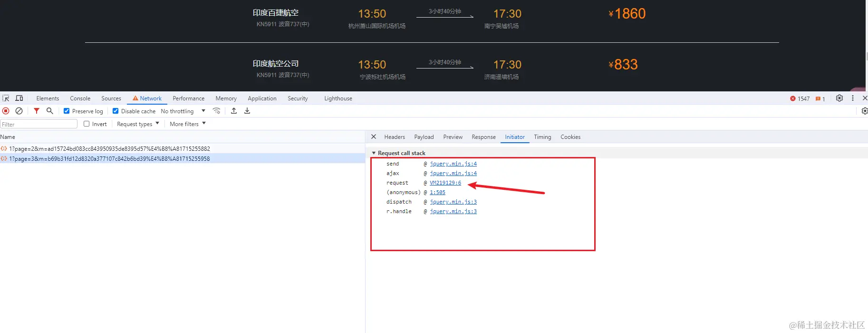Click the ¥833 flight price
The width and height of the screenshot is (868, 333).
point(623,65)
